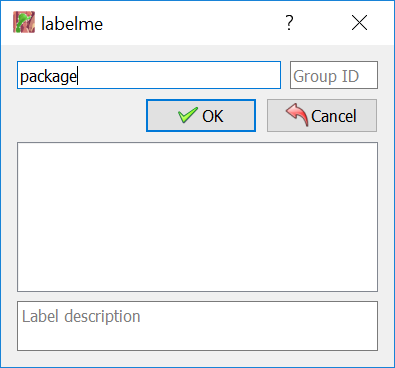The height and width of the screenshot is (368, 395).
Task: Open the question mark help button
Action: [289, 23]
